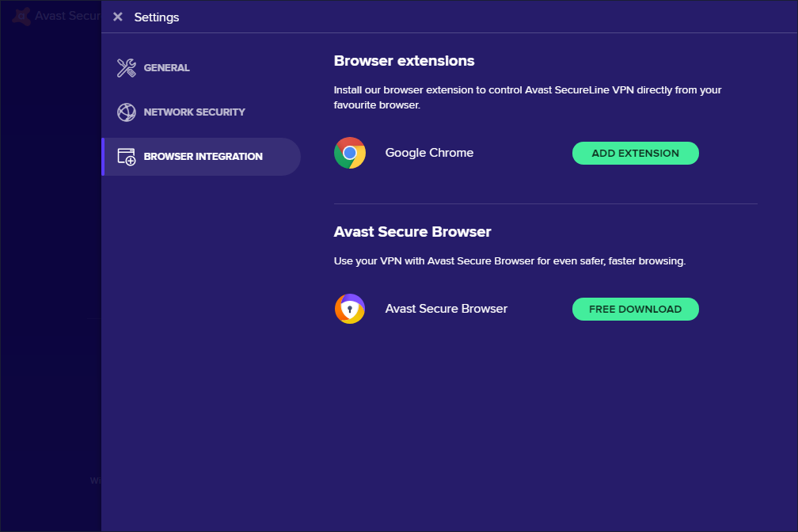Click the 'Avast Secure Browser' row label
798x532 pixels.
pos(446,309)
